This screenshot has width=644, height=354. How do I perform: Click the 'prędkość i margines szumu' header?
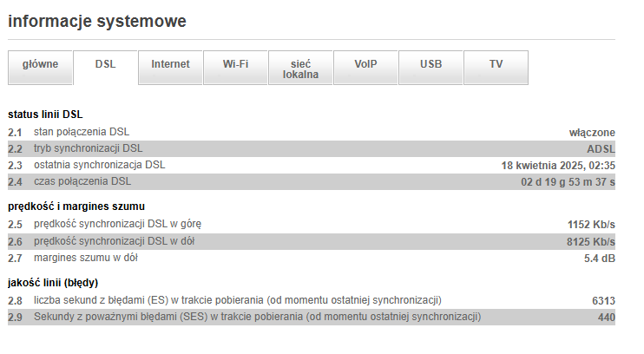click(x=76, y=206)
